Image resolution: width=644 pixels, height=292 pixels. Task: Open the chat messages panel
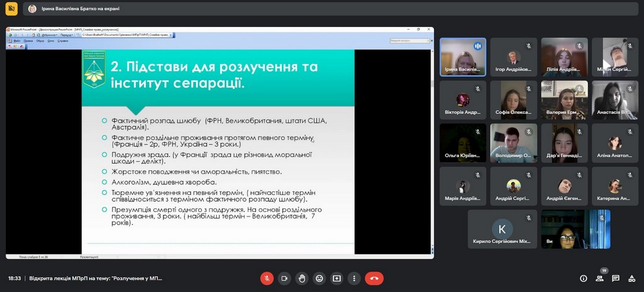(616, 278)
